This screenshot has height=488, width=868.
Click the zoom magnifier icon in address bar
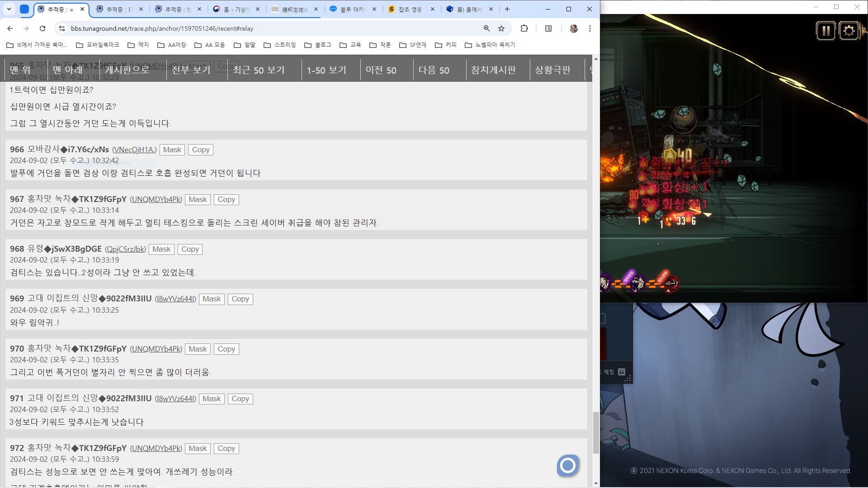click(486, 28)
